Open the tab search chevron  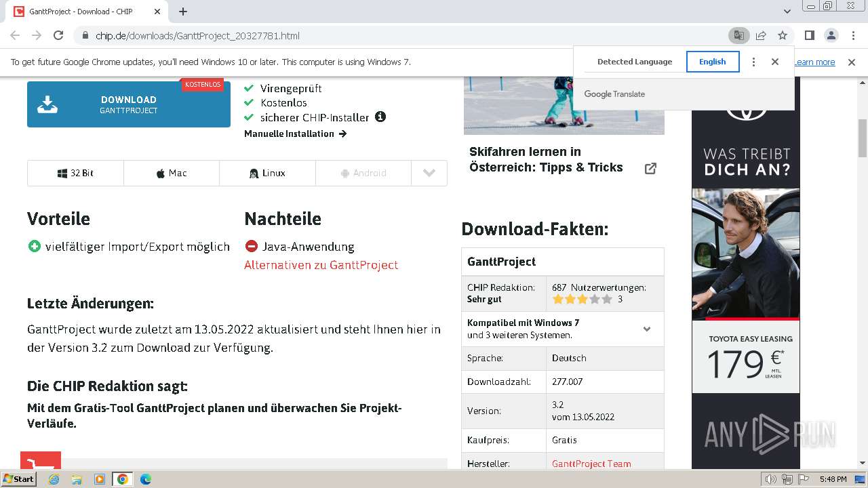pos(787,12)
